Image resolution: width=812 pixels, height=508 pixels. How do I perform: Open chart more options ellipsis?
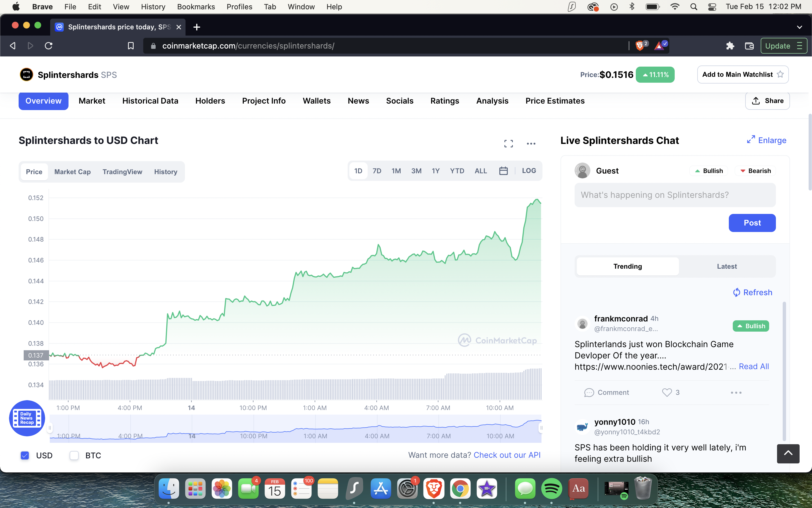[531, 143]
